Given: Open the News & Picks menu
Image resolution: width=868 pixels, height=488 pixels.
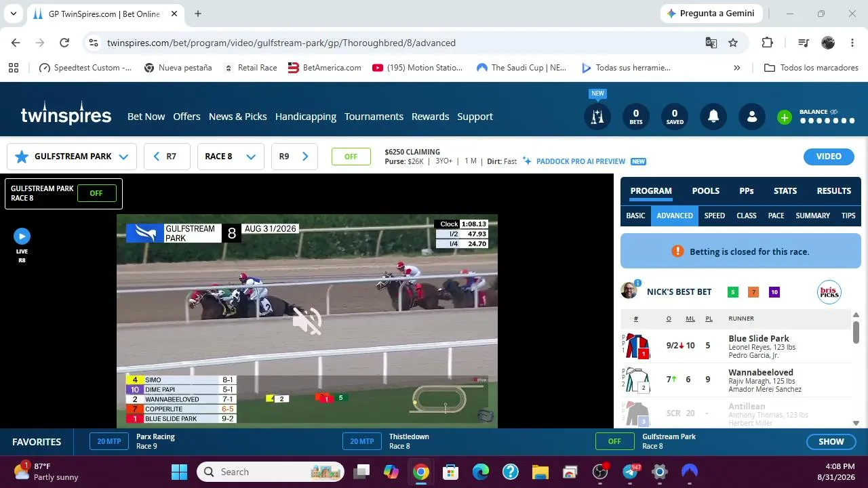Looking at the screenshot, I should (x=237, y=117).
